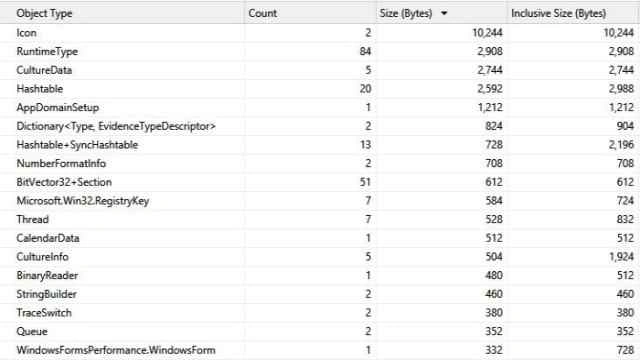Click the Inclusive Size (Bytes) column header

[572, 13]
